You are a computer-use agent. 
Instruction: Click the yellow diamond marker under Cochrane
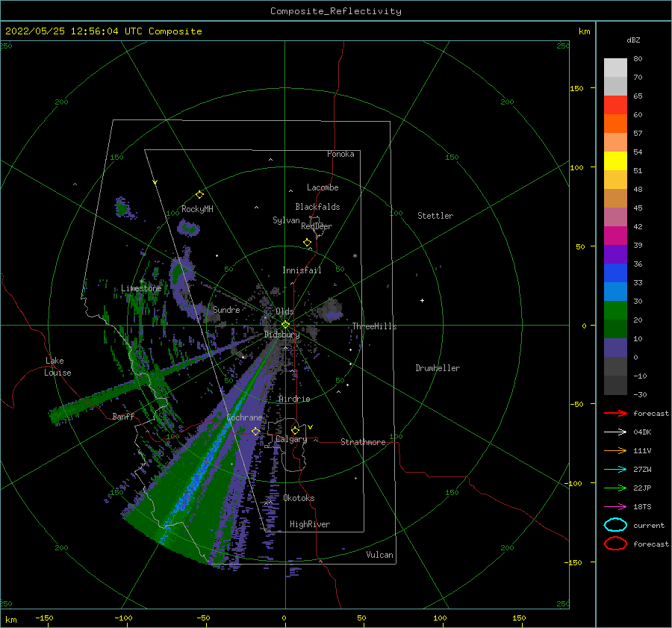pos(255,431)
